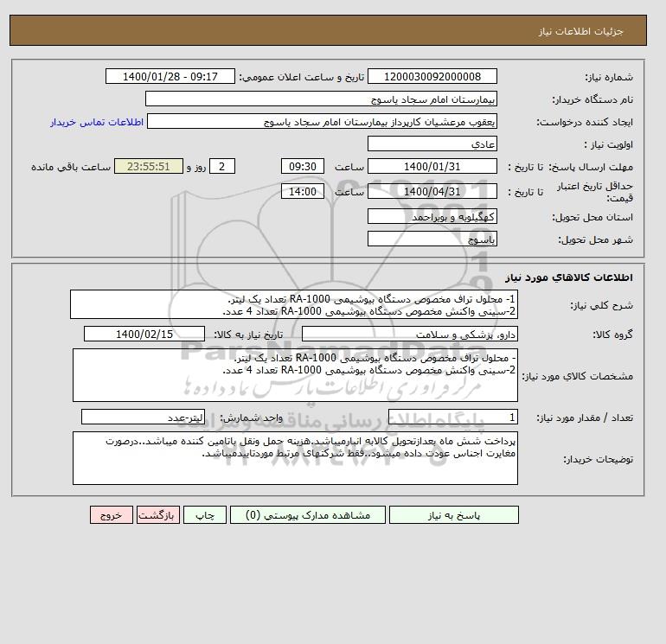Viewport: 666px width, 644px height.
Task: Click the need date field 1400/02/15
Action: click(144, 334)
